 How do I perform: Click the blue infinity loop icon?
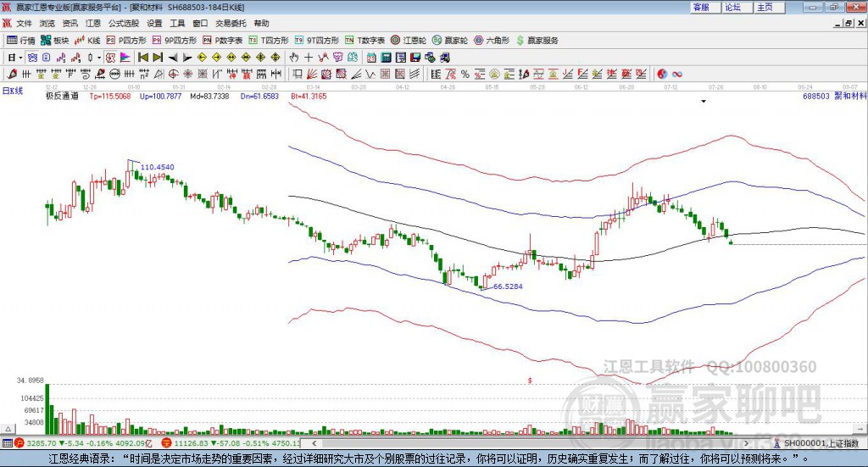coord(677,74)
